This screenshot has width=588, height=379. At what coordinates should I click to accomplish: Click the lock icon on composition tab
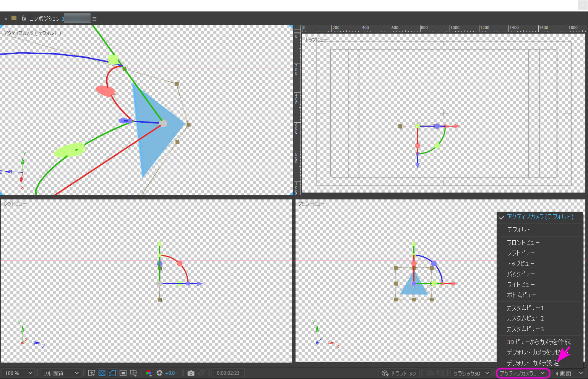pyautogui.click(x=24, y=18)
